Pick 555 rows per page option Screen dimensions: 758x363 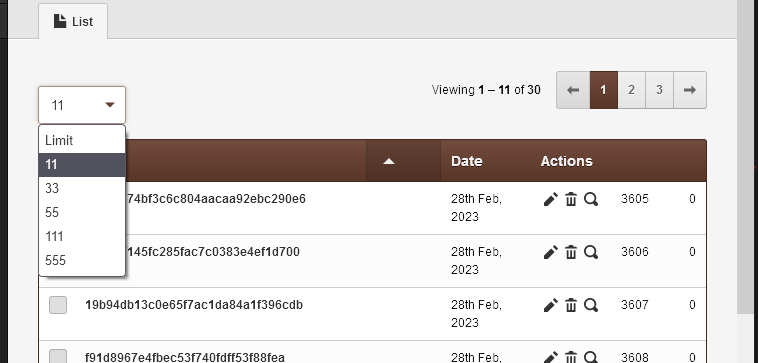pyautogui.click(x=82, y=261)
